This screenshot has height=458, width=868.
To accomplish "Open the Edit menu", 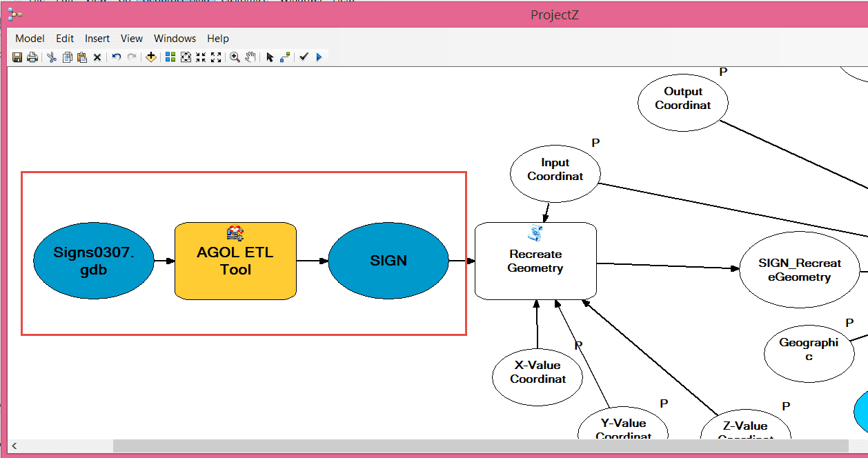I will (x=65, y=39).
